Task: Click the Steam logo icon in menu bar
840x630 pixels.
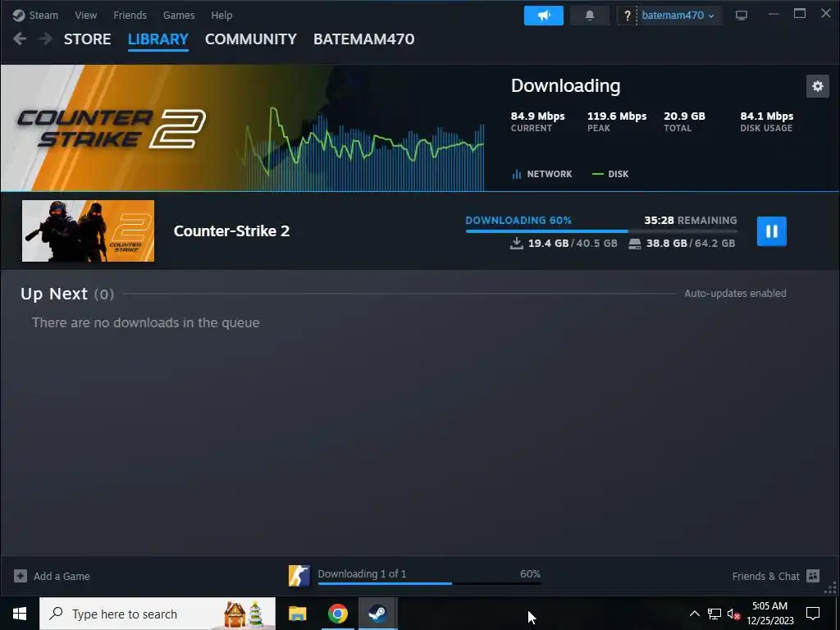Action: (x=19, y=15)
